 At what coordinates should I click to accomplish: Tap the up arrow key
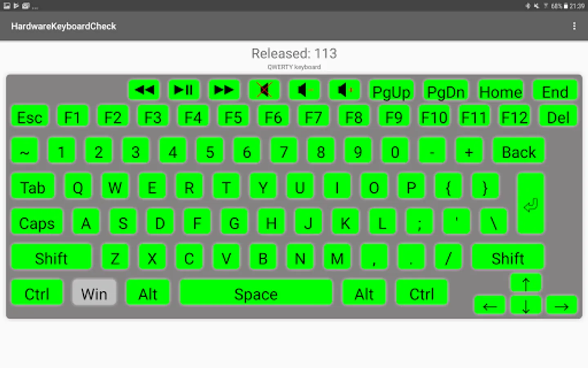coord(526,283)
